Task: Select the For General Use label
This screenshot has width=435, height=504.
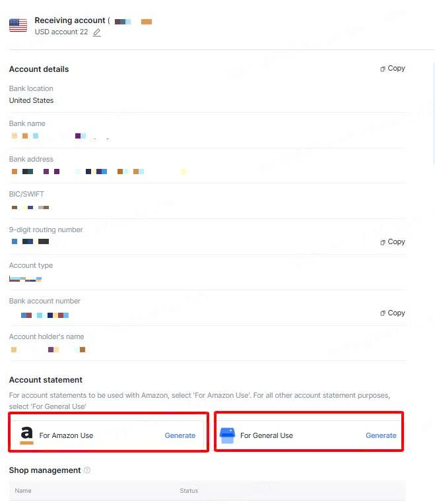Action: tap(267, 435)
